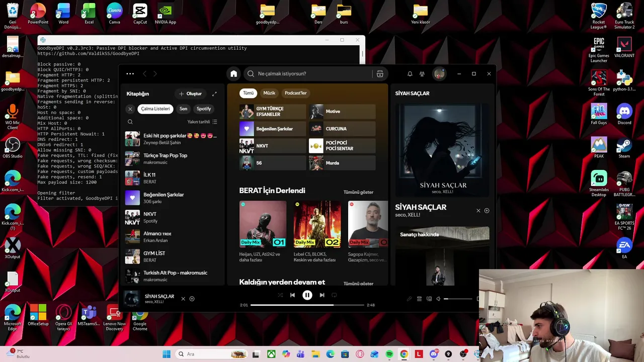Open Sanatçı hakkında artist card
644x362 pixels.
[x=442, y=256]
